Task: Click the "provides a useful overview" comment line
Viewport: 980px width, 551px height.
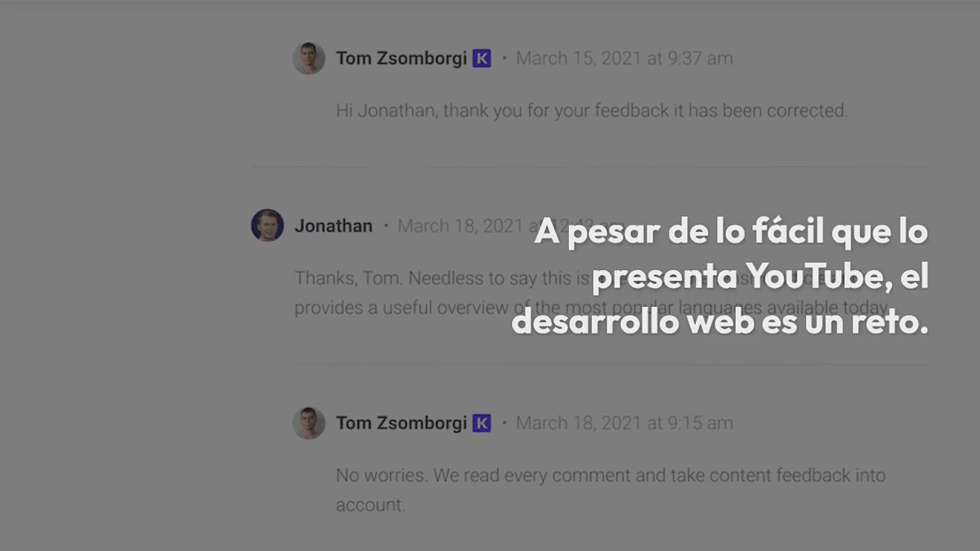Action: pyautogui.click(x=592, y=308)
